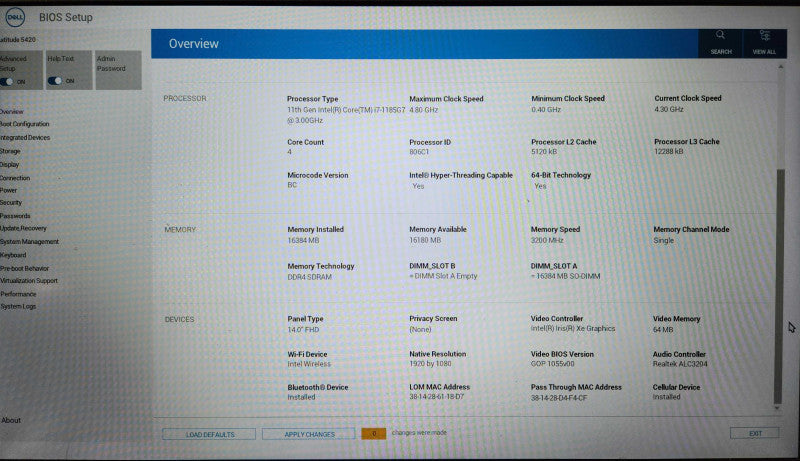Screen dimensions: 800x461
Task: Click the DEVICES section label
Action: (179, 320)
